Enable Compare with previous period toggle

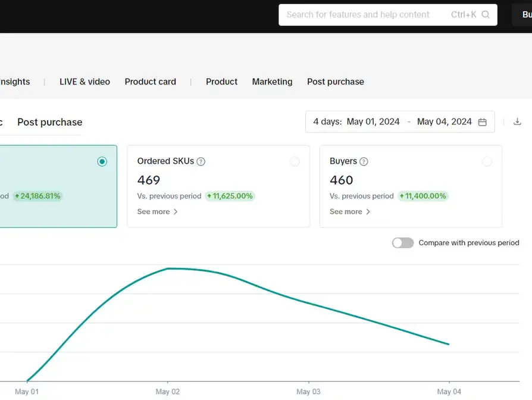(403, 243)
